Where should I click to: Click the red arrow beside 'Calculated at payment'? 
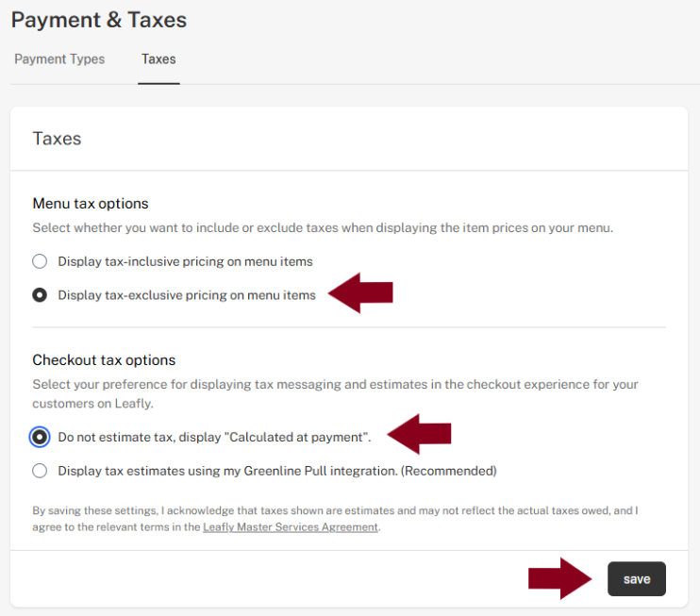click(x=419, y=434)
